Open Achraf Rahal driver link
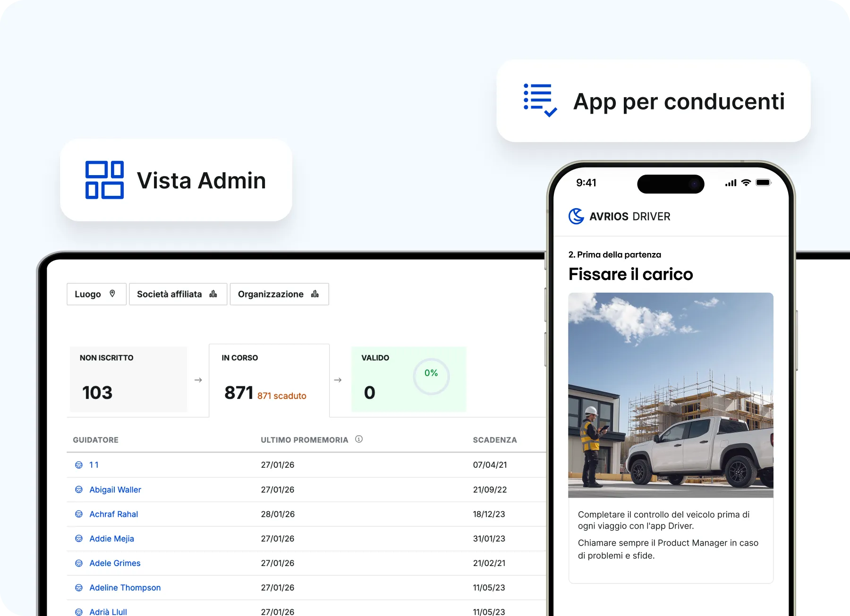 pyautogui.click(x=114, y=514)
